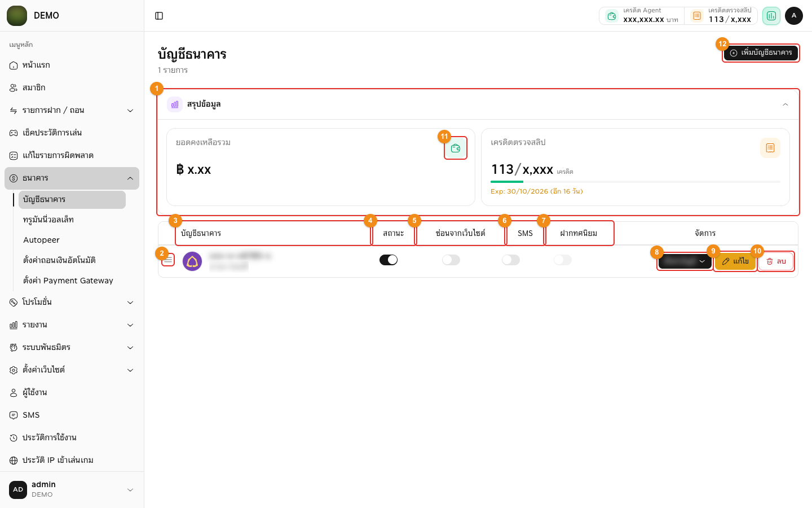This screenshot has width=812, height=508.
Task: Open the black dropdown in the จัดการ column
Action: pos(685,261)
